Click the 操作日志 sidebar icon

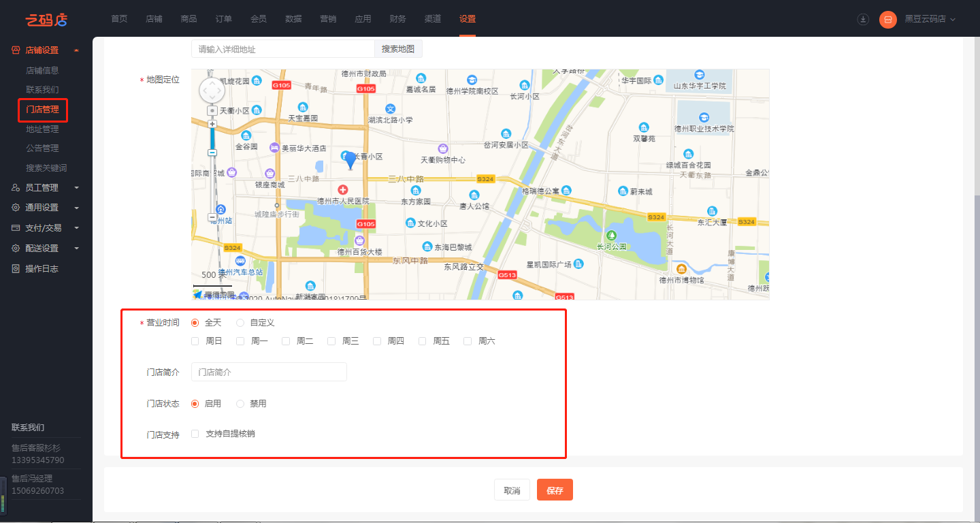(16, 268)
